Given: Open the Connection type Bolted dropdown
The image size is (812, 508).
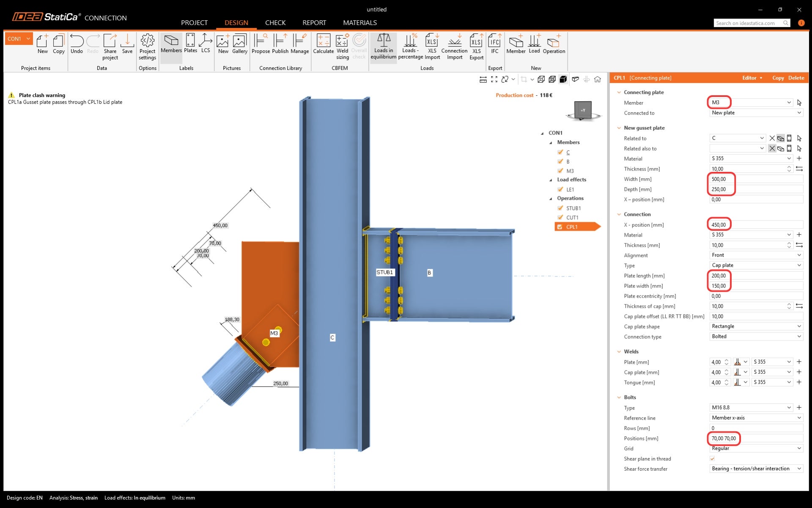Looking at the screenshot, I should tap(756, 337).
